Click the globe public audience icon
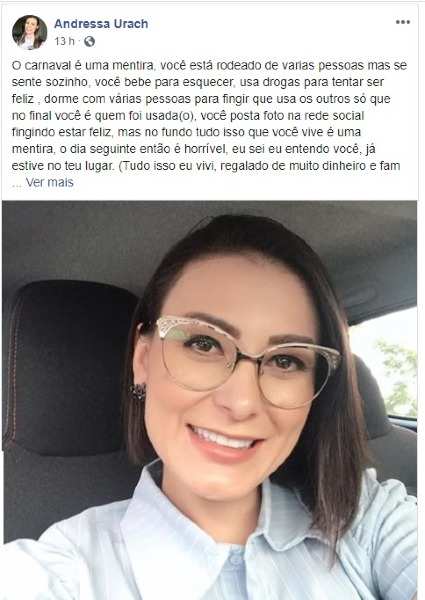Screen dimensions: 425x600 [90, 41]
